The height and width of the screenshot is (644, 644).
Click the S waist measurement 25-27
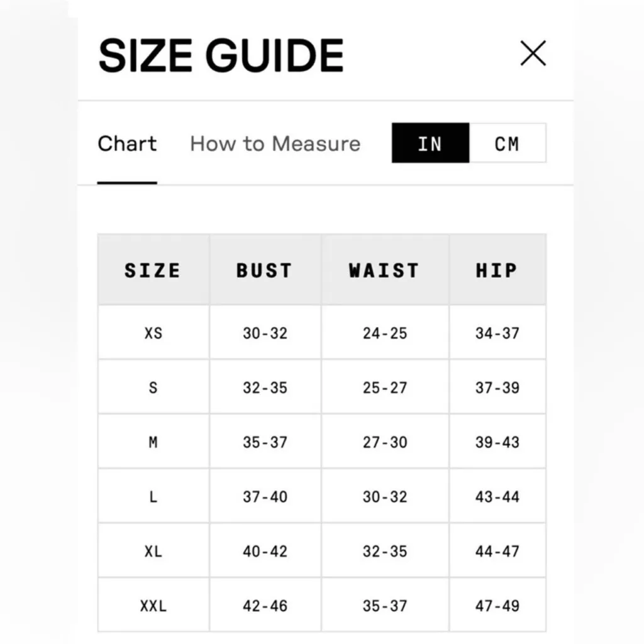click(384, 387)
